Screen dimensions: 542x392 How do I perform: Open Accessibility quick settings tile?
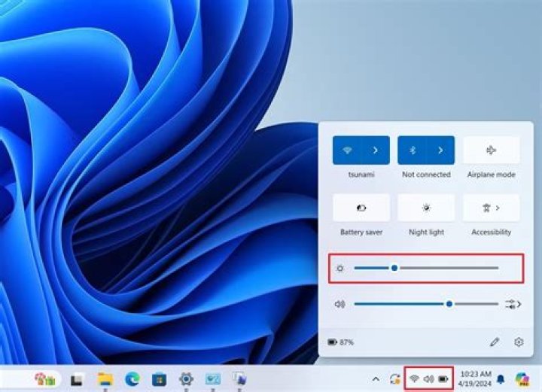tap(491, 208)
